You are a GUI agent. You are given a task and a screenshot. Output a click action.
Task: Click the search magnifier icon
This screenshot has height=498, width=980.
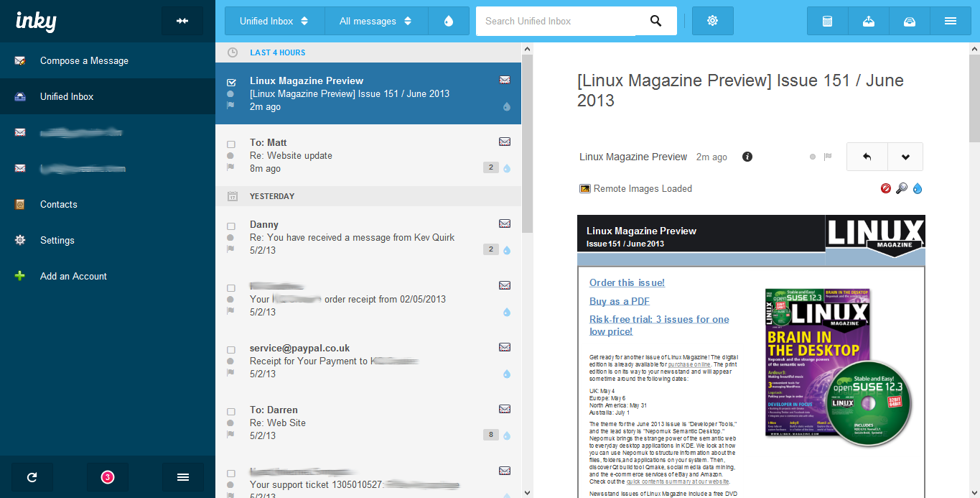pos(655,21)
